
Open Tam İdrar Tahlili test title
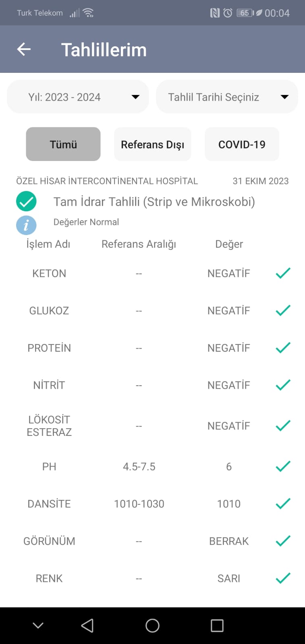(154, 202)
